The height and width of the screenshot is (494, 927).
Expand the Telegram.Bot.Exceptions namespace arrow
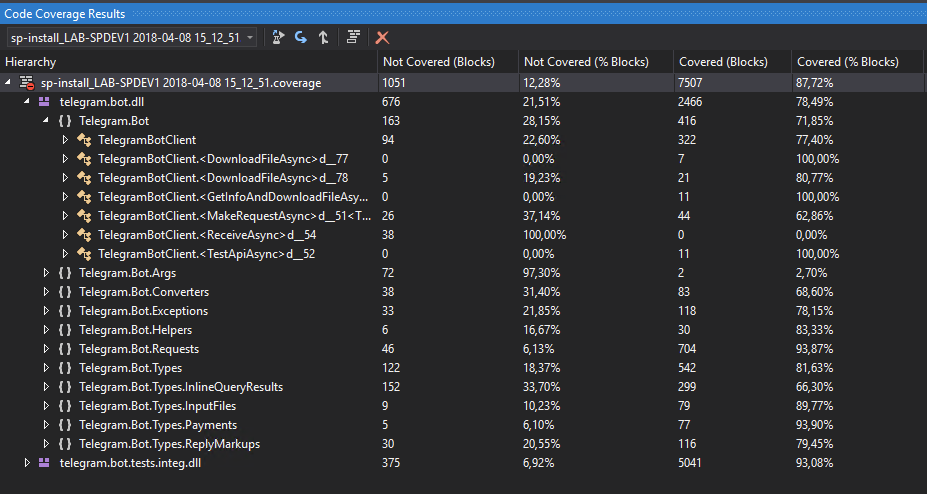[46, 311]
